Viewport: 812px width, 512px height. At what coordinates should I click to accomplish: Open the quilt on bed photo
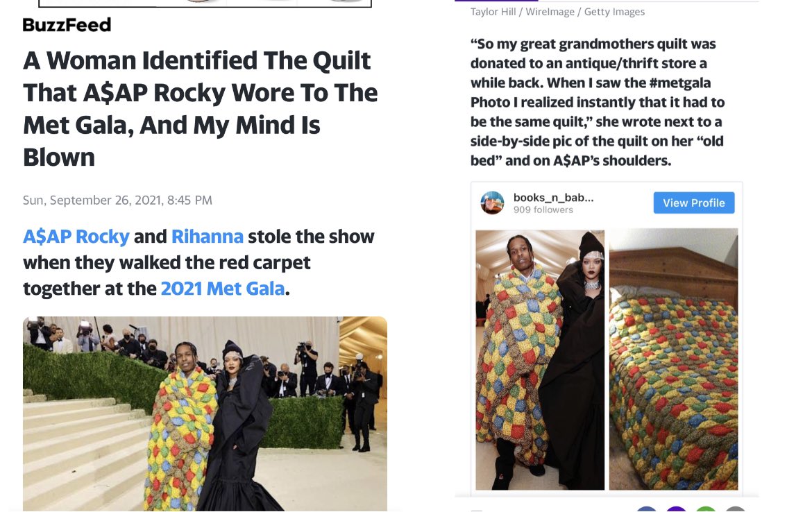click(x=674, y=359)
